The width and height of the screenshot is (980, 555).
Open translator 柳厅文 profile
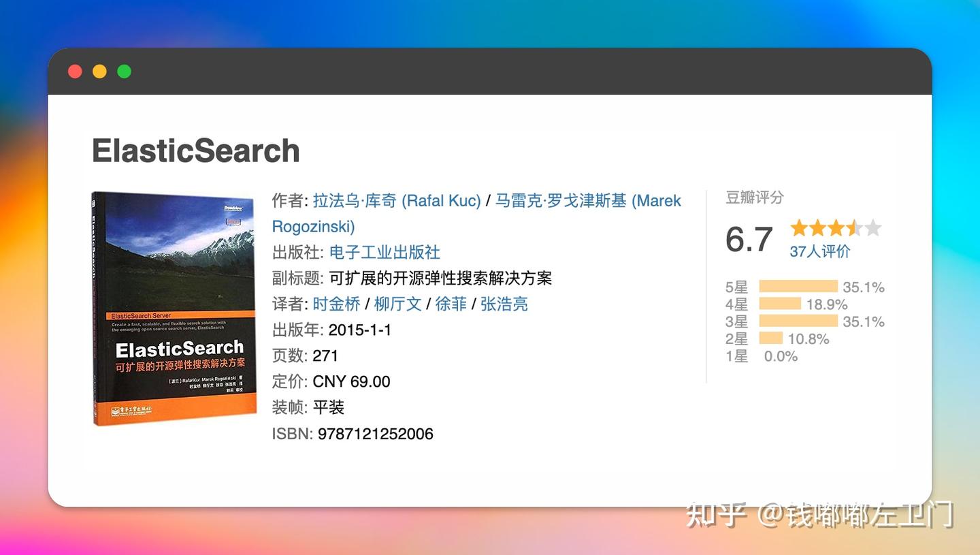398,304
